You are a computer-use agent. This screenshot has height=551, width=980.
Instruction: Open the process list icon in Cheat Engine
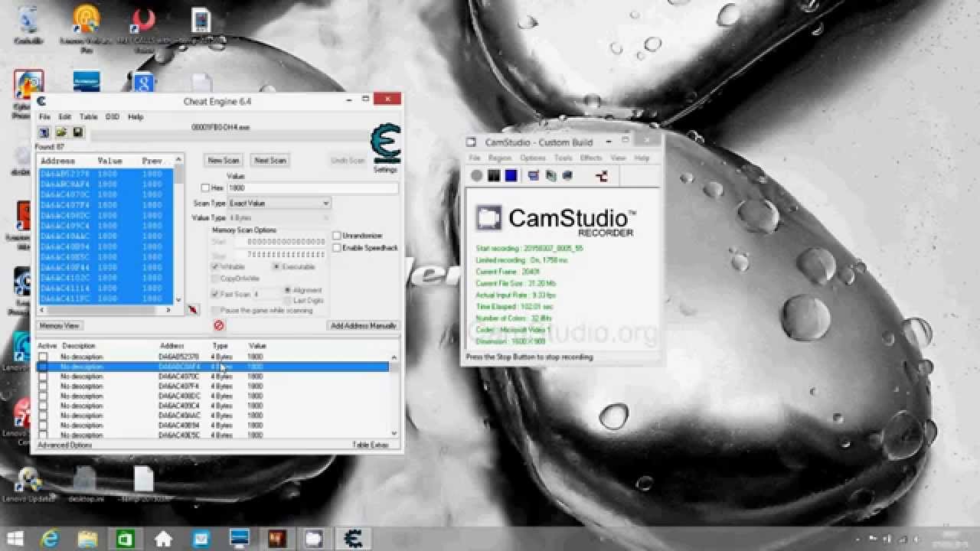point(44,133)
